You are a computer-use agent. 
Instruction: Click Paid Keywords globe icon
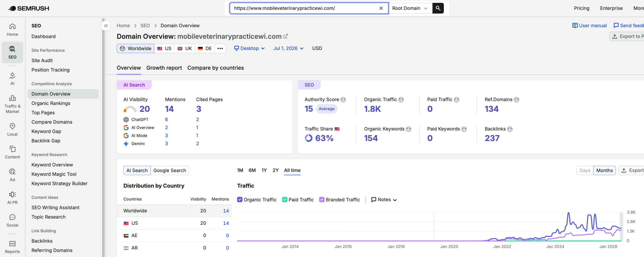pyautogui.click(x=464, y=129)
